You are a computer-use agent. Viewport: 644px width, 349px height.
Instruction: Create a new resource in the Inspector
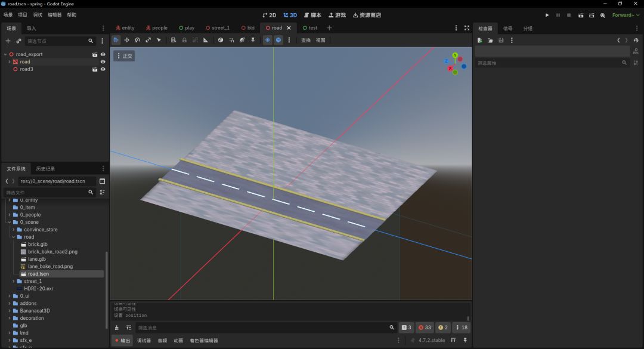(479, 41)
